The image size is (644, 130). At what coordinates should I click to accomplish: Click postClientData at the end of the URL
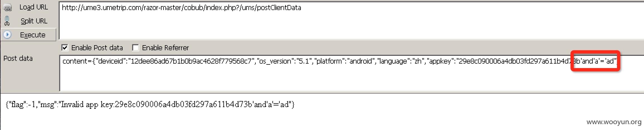pos(279,8)
